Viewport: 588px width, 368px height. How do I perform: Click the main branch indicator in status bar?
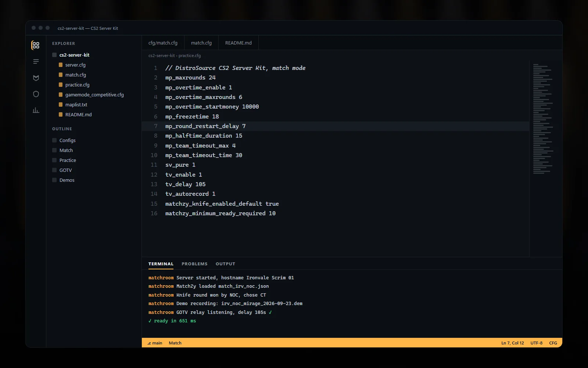155,343
